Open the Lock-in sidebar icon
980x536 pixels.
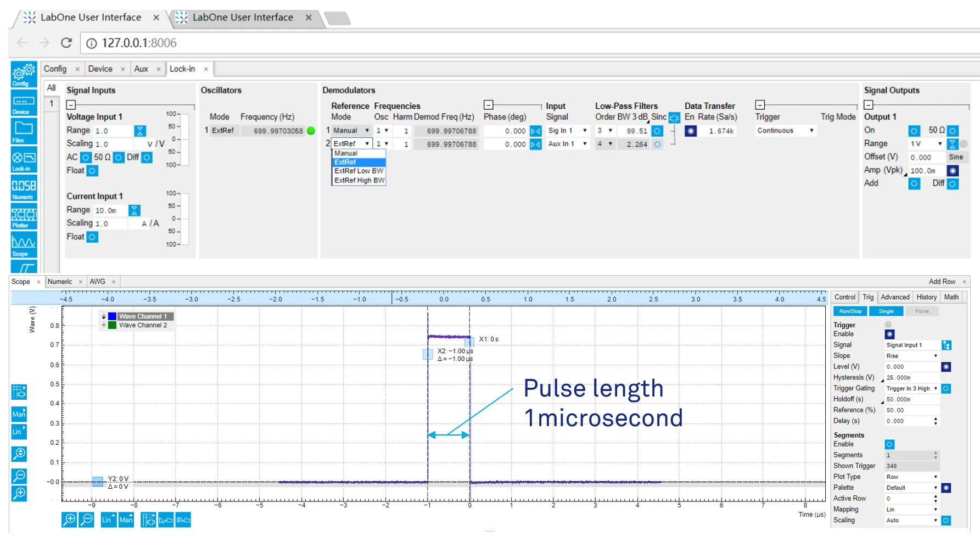[24, 160]
